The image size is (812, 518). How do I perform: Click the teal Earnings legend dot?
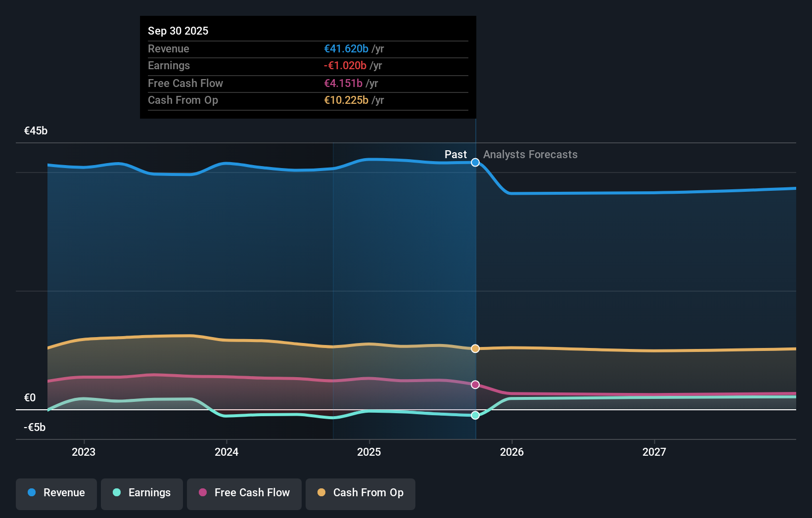tap(117, 492)
